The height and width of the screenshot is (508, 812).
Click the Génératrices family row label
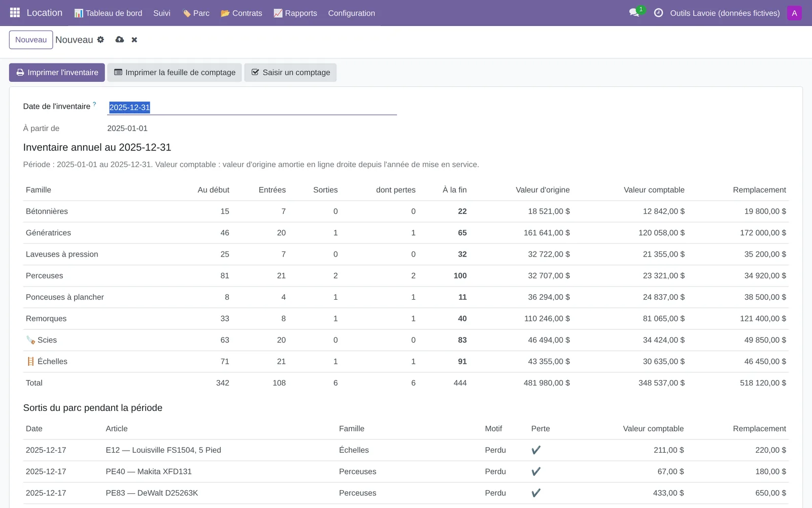point(48,233)
